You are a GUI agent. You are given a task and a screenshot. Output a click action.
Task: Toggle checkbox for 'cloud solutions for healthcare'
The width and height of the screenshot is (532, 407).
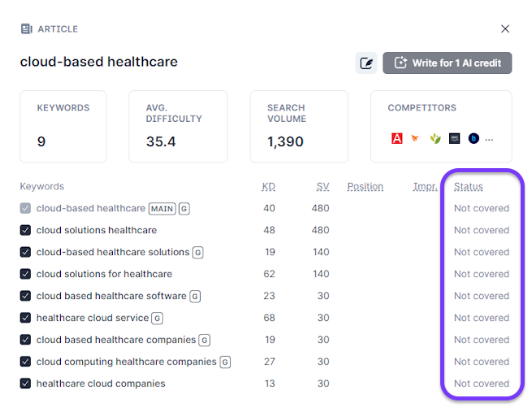pyautogui.click(x=25, y=274)
